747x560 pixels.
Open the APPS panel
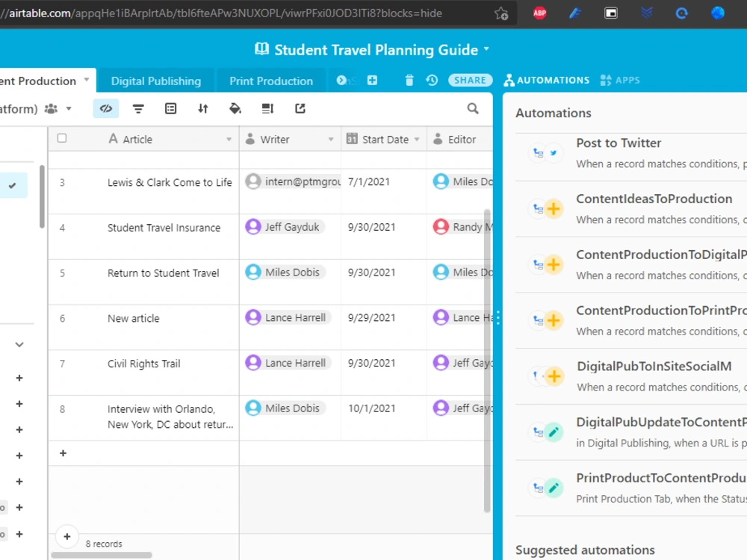pyautogui.click(x=620, y=80)
